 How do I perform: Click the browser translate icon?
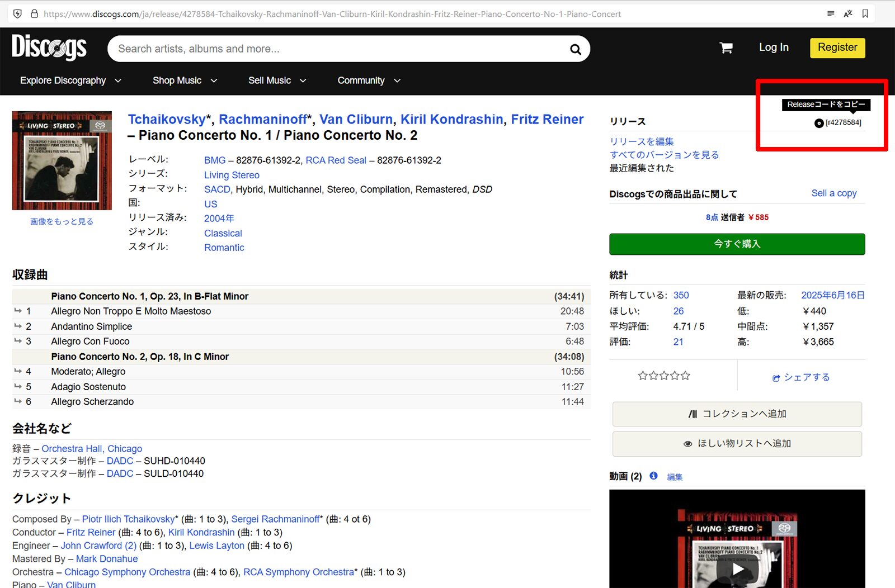click(x=848, y=14)
